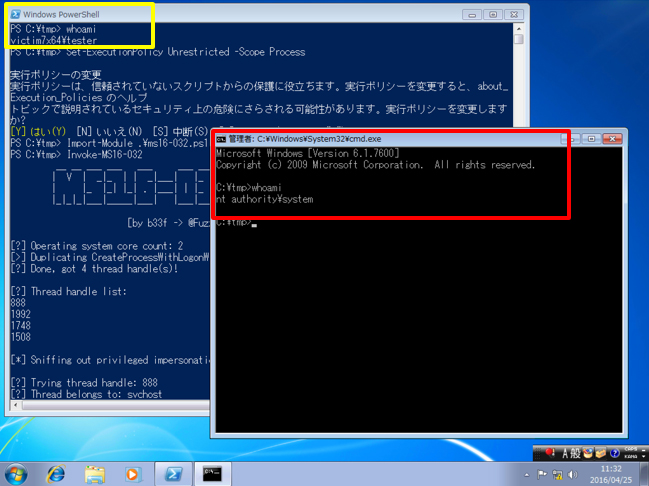Click the '実行ポリシーの変更' heading text
The width and height of the screenshot is (649, 486).
tap(55, 75)
